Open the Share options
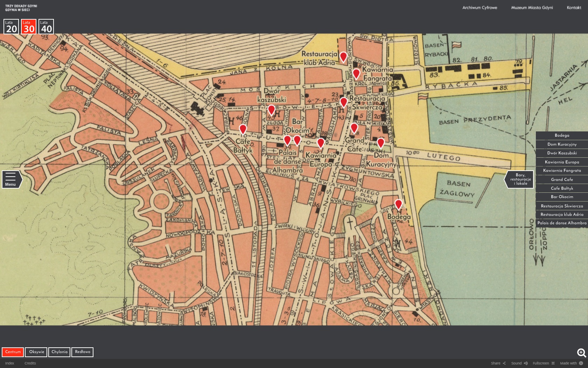The height and width of the screenshot is (368, 588). [x=498, y=363]
